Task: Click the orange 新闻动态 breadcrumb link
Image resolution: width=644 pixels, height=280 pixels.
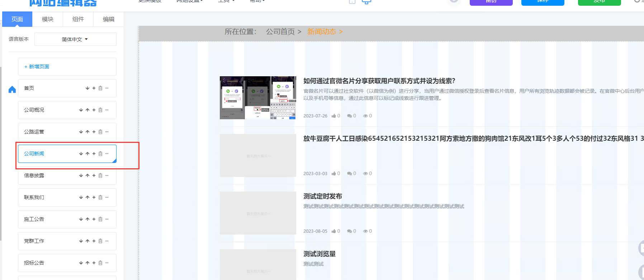Action: pos(322,32)
